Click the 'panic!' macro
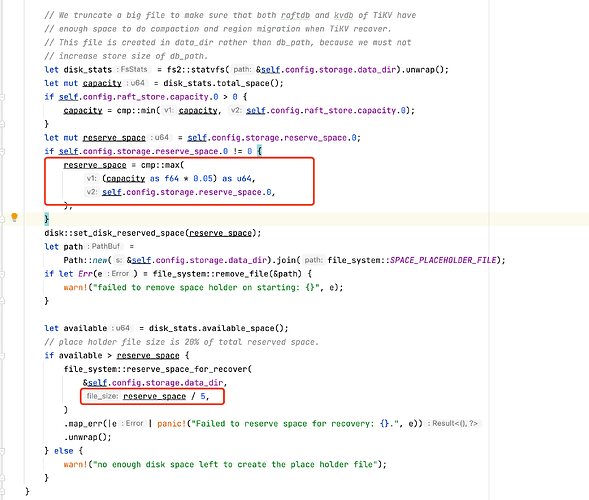Viewport: 589px width, 500px height. [171, 424]
